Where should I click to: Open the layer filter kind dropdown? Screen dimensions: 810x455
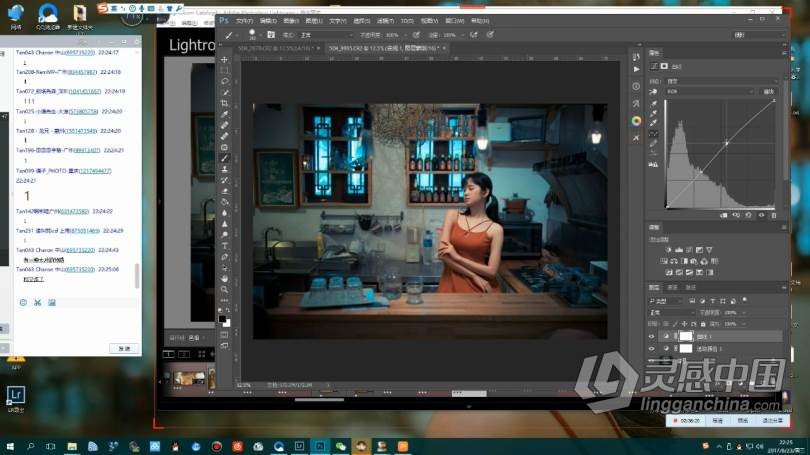(x=666, y=301)
